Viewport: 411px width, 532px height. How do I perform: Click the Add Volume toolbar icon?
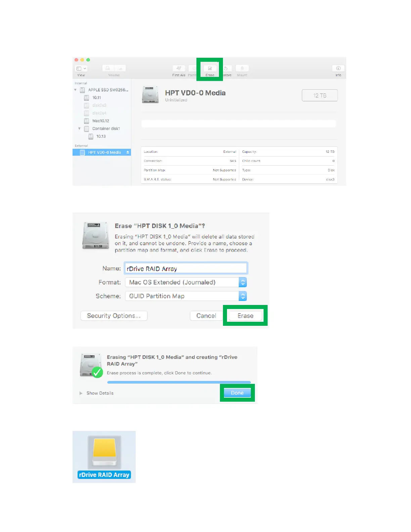pyautogui.click(x=108, y=68)
